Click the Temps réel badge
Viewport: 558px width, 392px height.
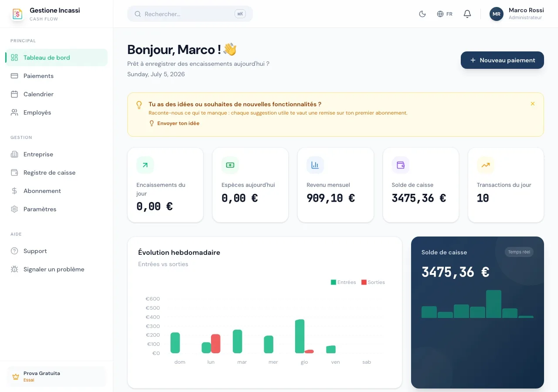click(519, 252)
